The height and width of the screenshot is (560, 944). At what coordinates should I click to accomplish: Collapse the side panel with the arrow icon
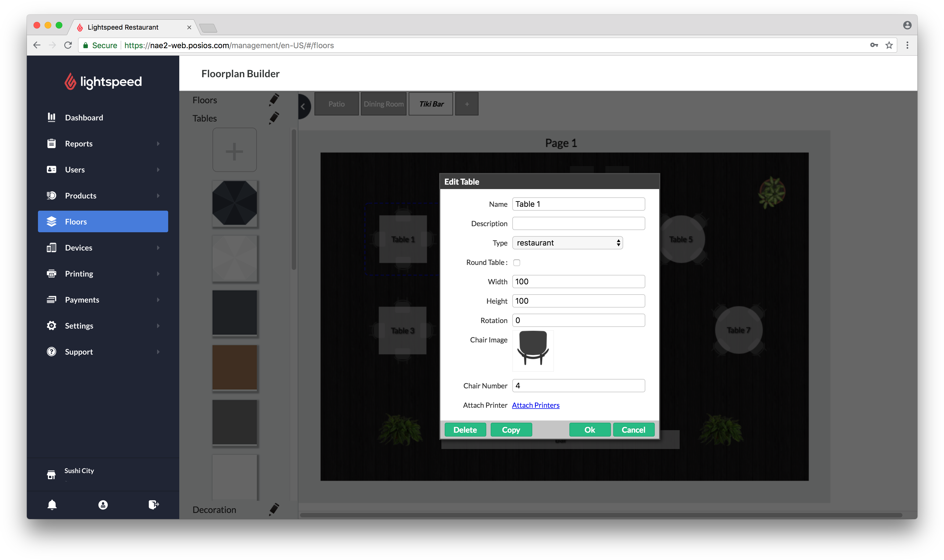(x=303, y=106)
